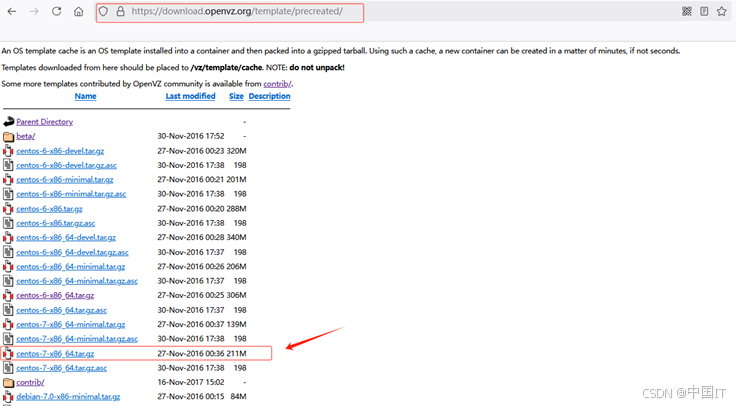This screenshot has width=736, height=406.
Task: Reload the page with the refresh icon
Action: click(56, 12)
